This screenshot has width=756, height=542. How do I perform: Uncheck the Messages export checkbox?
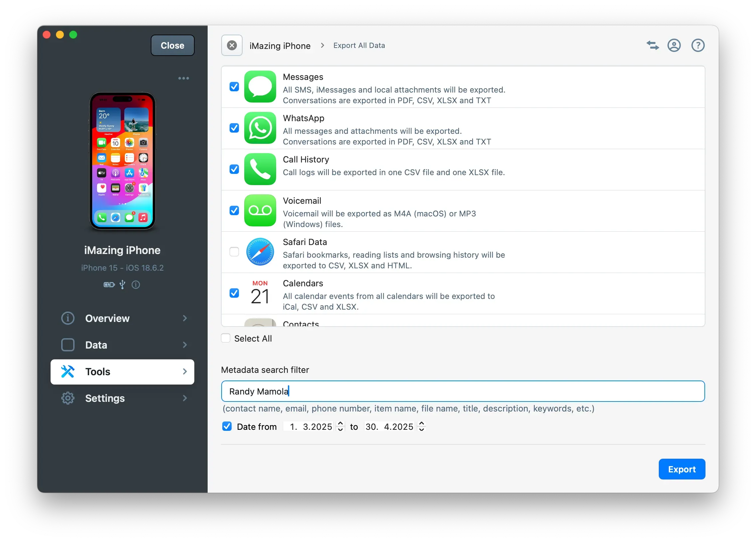[x=234, y=87]
